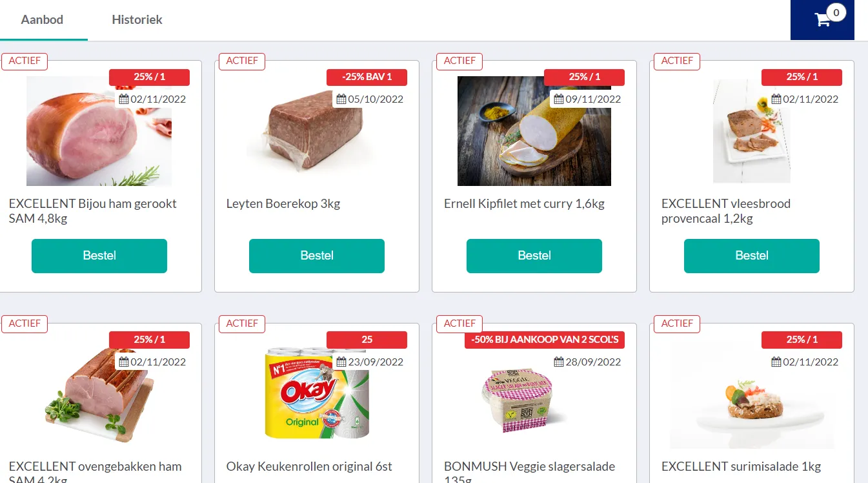The image size is (868, 483).
Task: Click calendar icon on EXCELLENT surimisalade card
Action: 776,362
